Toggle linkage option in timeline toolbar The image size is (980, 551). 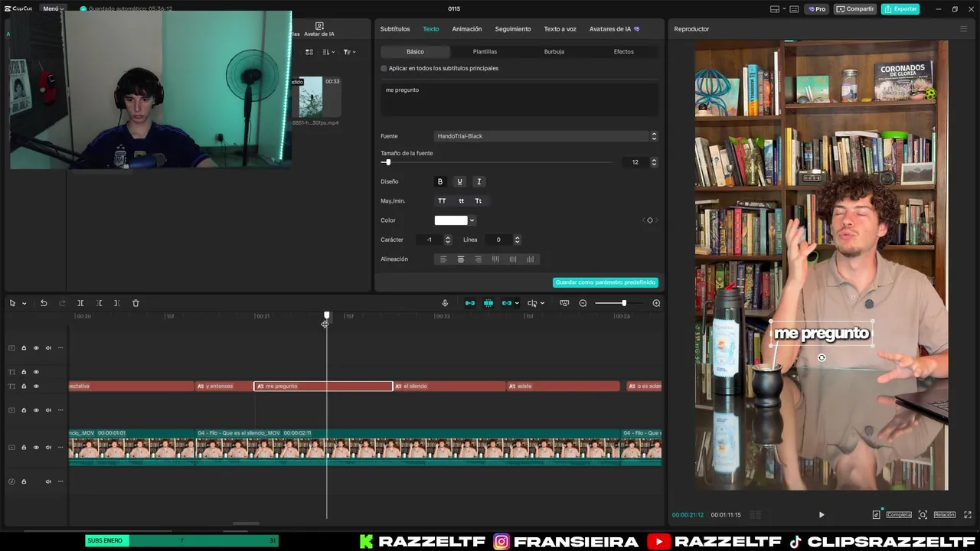point(507,303)
